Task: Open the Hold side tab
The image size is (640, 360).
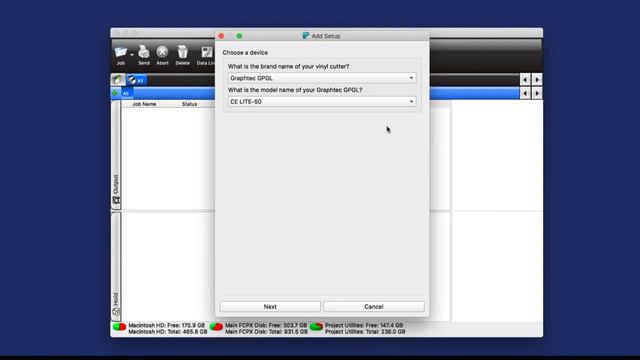Action: (116, 266)
